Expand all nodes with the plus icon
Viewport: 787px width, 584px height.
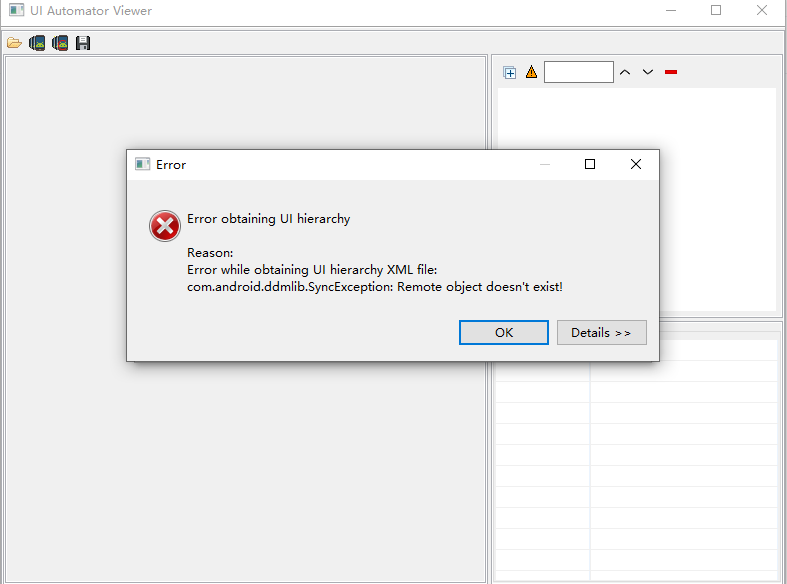[509, 73]
